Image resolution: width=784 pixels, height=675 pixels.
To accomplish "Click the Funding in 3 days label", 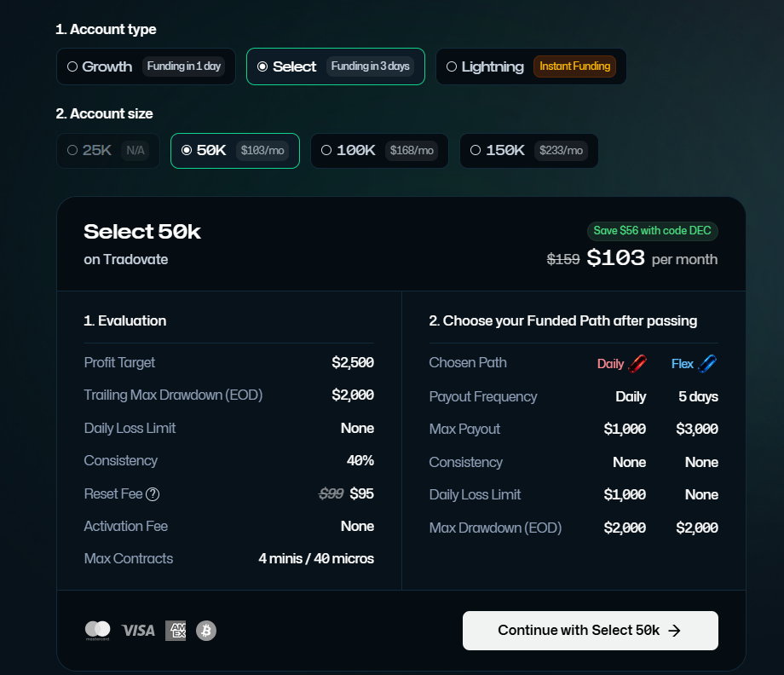I will [x=372, y=66].
